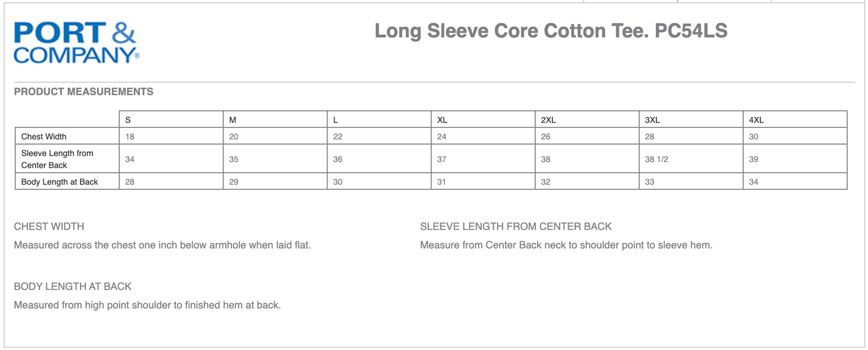
Task: Click the SLEEVE LENGTH FROM CENTER BACK heading
Action: (515, 226)
